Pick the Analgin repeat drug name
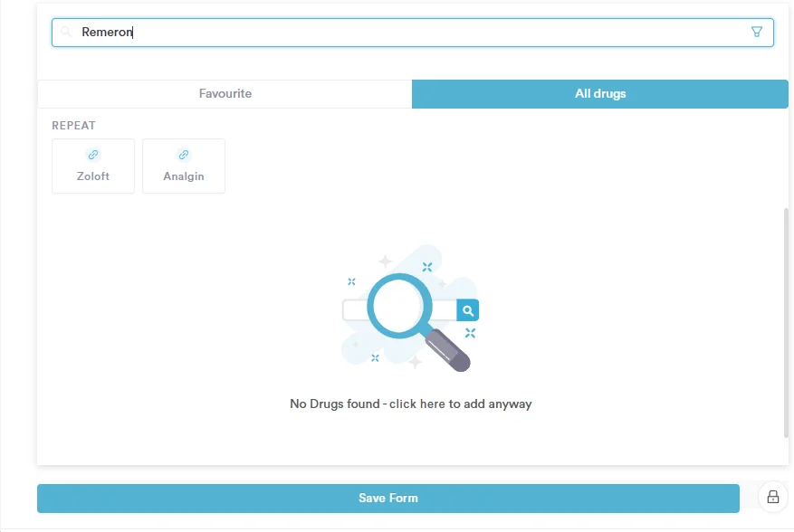Image resolution: width=794 pixels, height=532 pixels. click(184, 176)
